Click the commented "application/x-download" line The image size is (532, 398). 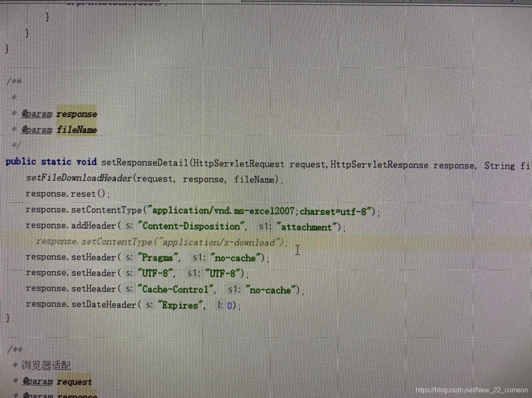pyautogui.click(x=162, y=242)
